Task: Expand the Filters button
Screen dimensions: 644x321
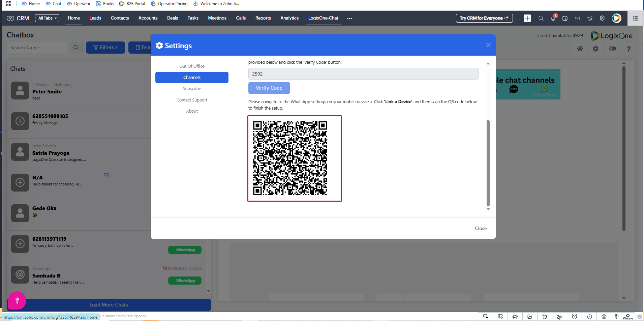Action: click(105, 48)
